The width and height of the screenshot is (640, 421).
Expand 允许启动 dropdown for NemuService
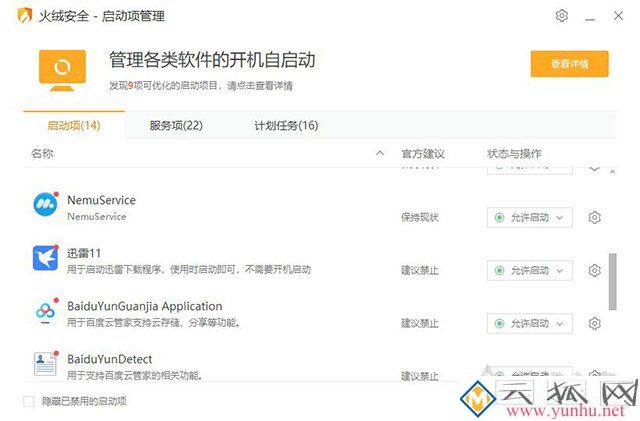tap(529, 217)
